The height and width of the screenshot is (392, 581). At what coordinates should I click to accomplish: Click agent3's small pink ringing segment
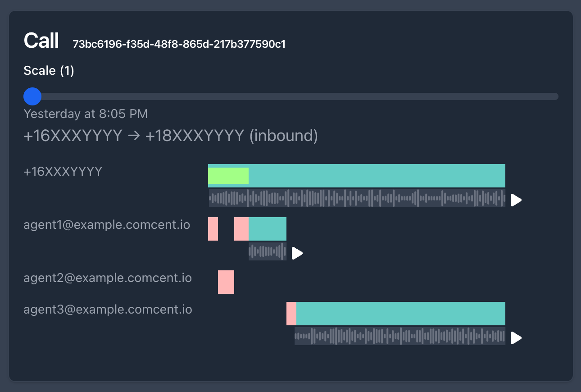[291, 314]
